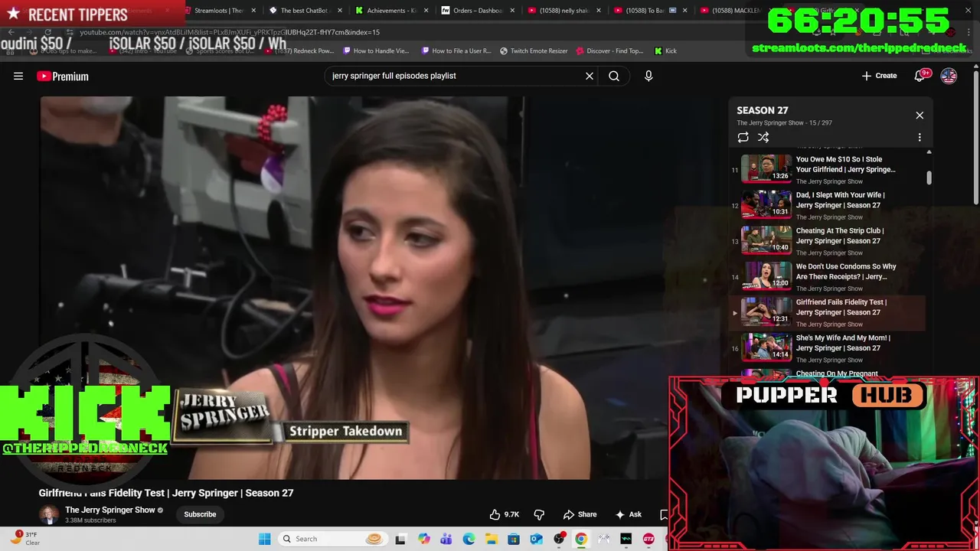980x551 pixels.
Task: Click playlist scrollbar thumb
Action: 929,178
